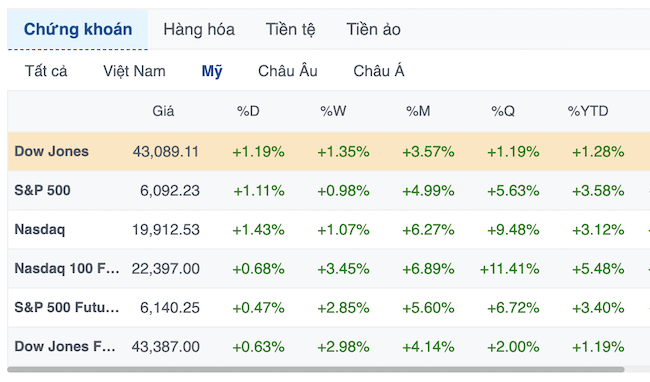Open the Hàng hóa tab

[x=199, y=29]
